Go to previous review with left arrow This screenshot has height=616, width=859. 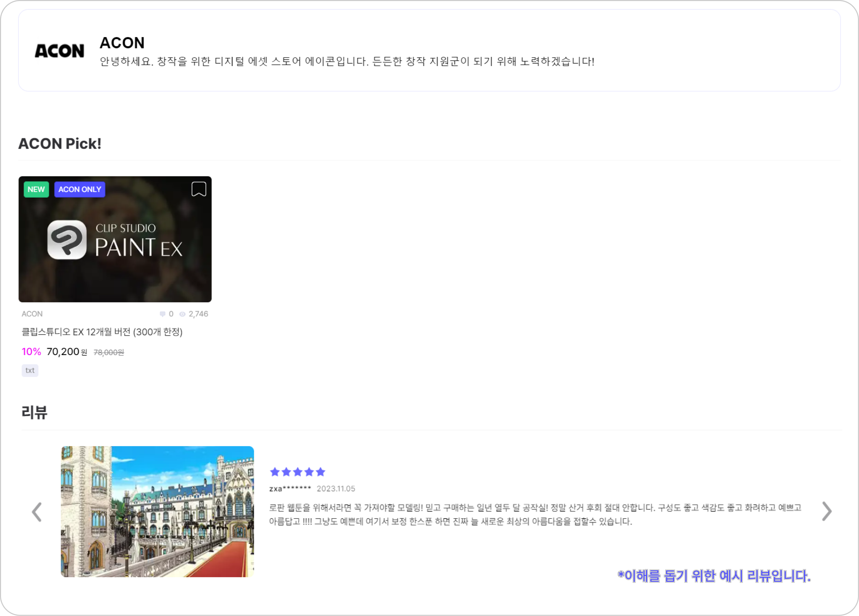37,512
